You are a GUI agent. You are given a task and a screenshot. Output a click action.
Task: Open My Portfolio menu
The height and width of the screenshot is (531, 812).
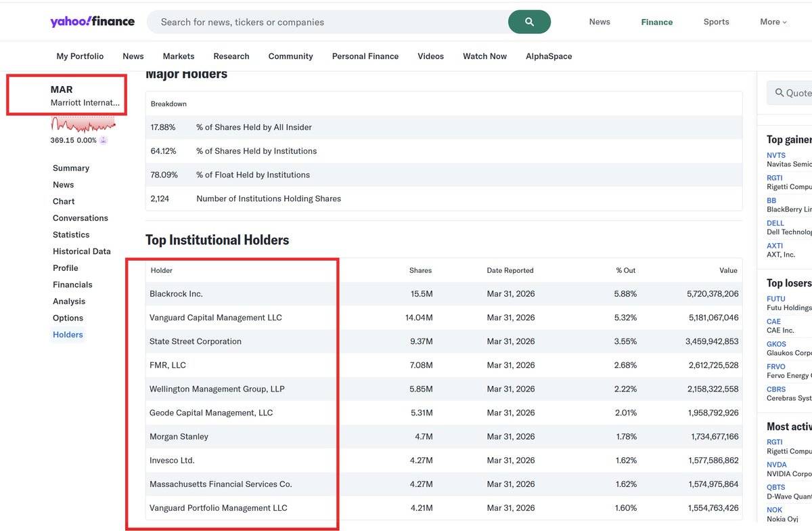click(80, 56)
